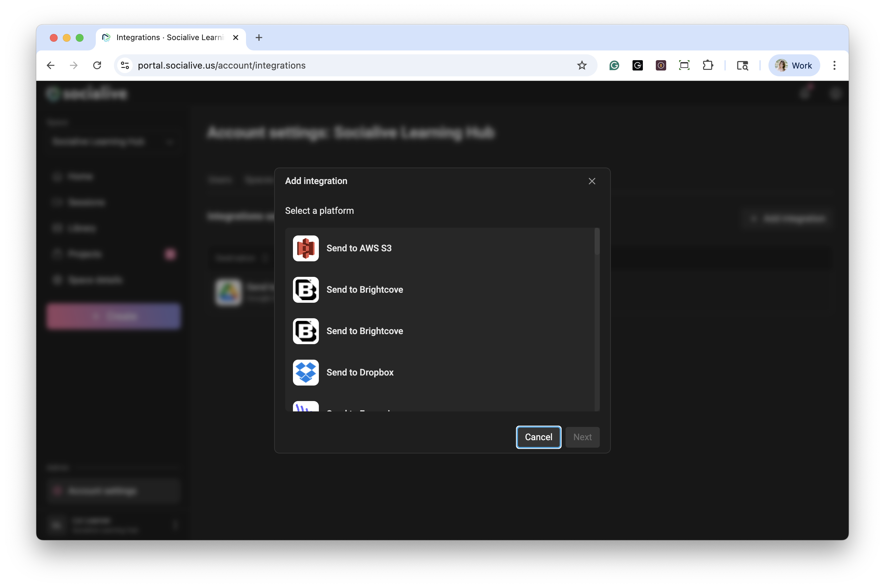Choose the second Send to Brightcove option

coord(364,331)
